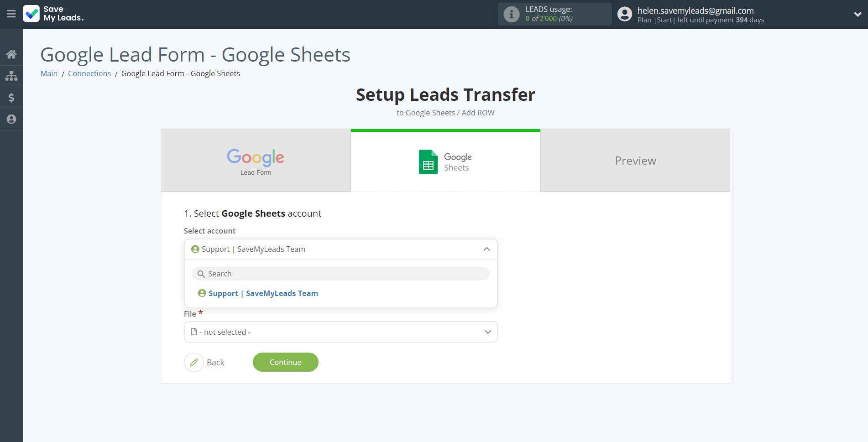The width and height of the screenshot is (868, 442).
Task: Click the LEADS usage info icon
Action: pyautogui.click(x=511, y=14)
